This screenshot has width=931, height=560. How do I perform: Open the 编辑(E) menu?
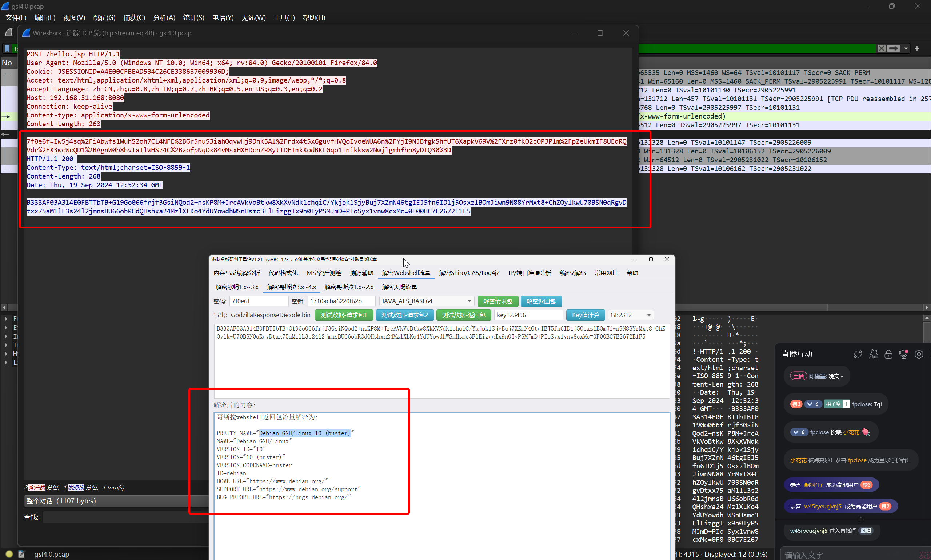coord(44,18)
